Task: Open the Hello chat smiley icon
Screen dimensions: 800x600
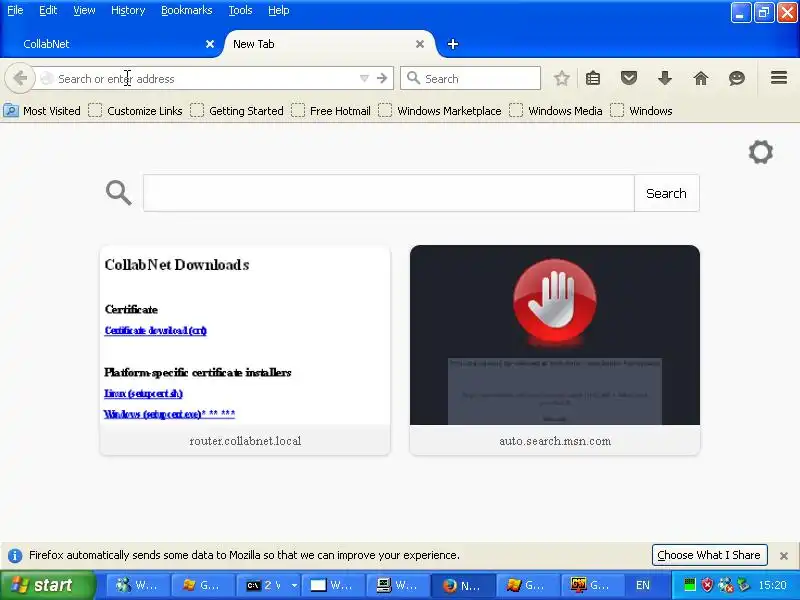Action: pos(737,79)
